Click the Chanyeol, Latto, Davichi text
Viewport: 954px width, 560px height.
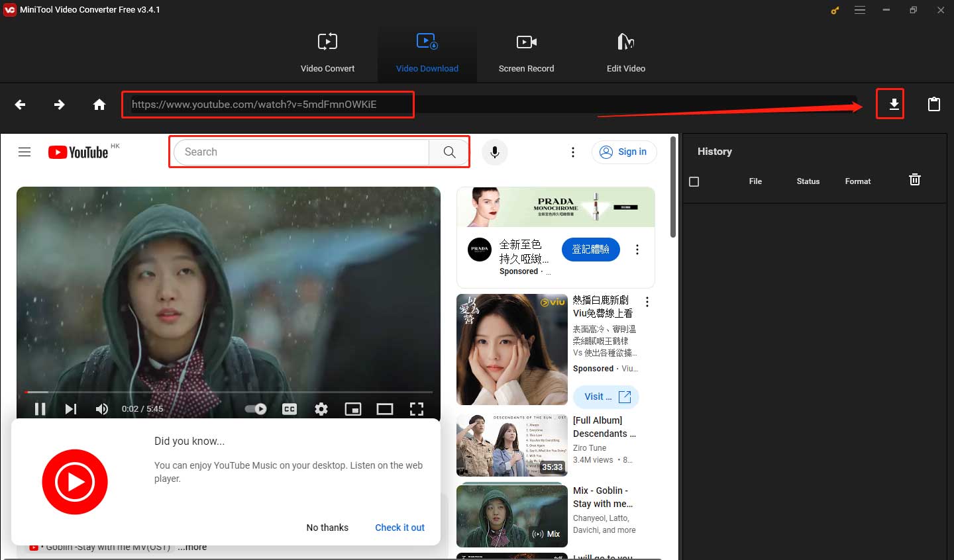[604, 524]
